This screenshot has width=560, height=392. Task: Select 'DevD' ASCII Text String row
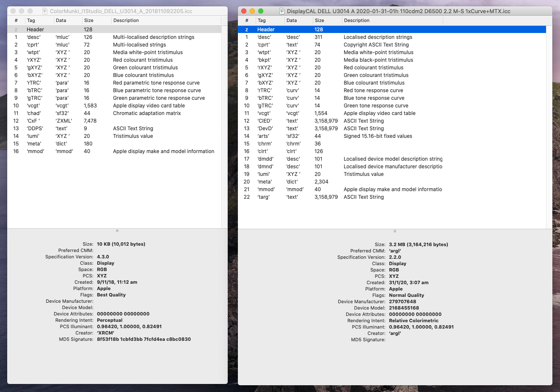[x=392, y=129]
